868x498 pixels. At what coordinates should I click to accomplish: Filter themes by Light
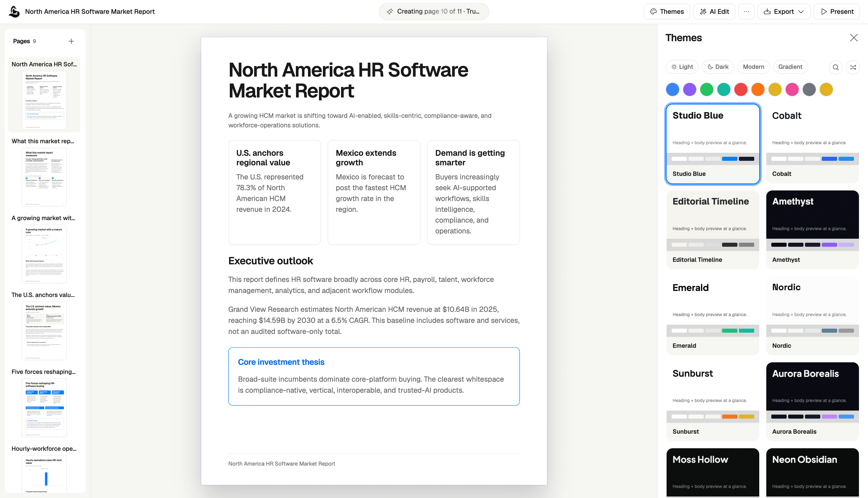pyautogui.click(x=682, y=67)
